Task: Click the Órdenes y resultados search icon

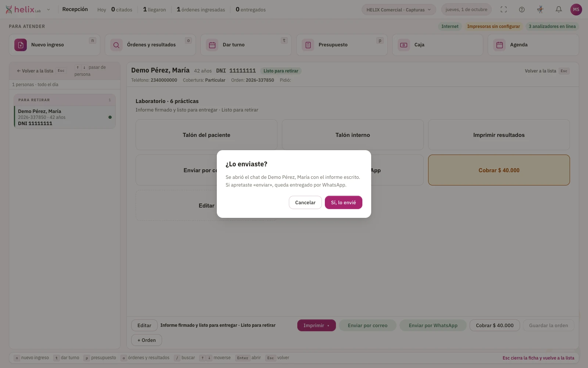Action: (116, 45)
